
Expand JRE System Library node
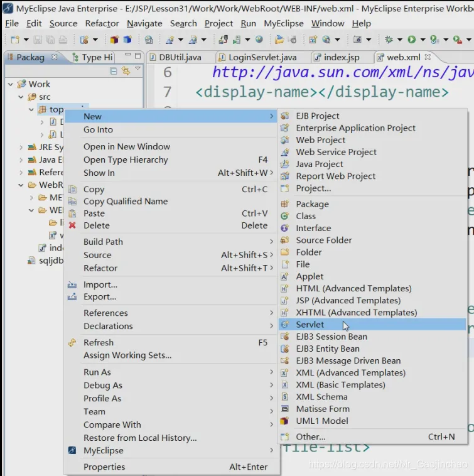[21, 147]
